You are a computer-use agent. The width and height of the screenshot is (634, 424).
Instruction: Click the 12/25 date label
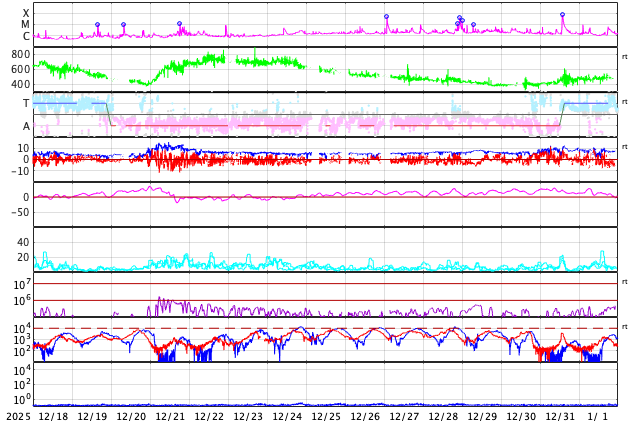[x=326, y=415]
